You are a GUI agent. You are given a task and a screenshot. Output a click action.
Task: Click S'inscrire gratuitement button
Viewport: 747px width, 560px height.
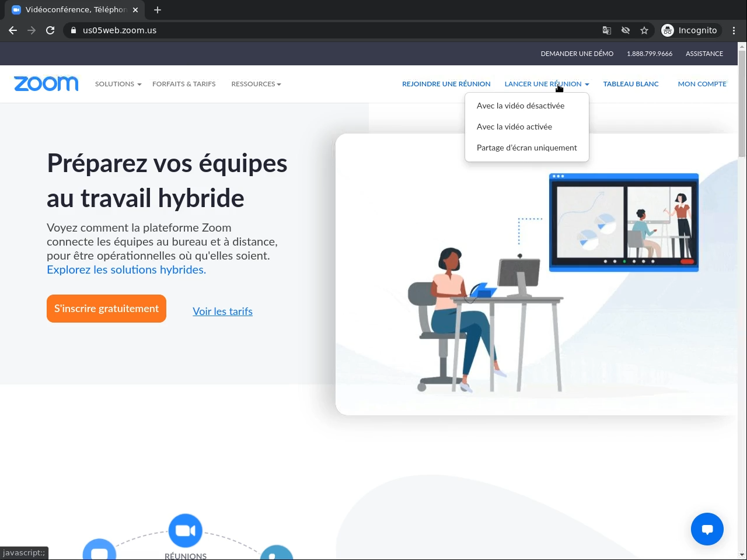pyautogui.click(x=106, y=309)
